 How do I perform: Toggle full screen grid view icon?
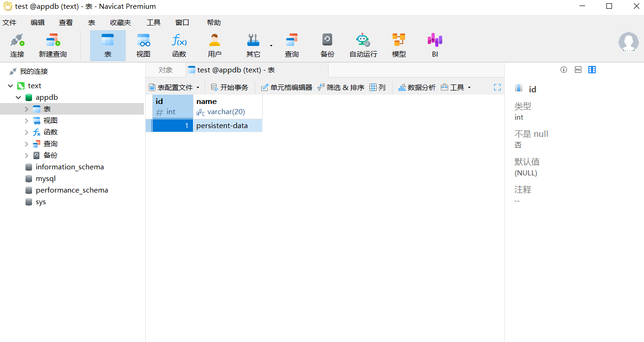pyautogui.click(x=497, y=87)
